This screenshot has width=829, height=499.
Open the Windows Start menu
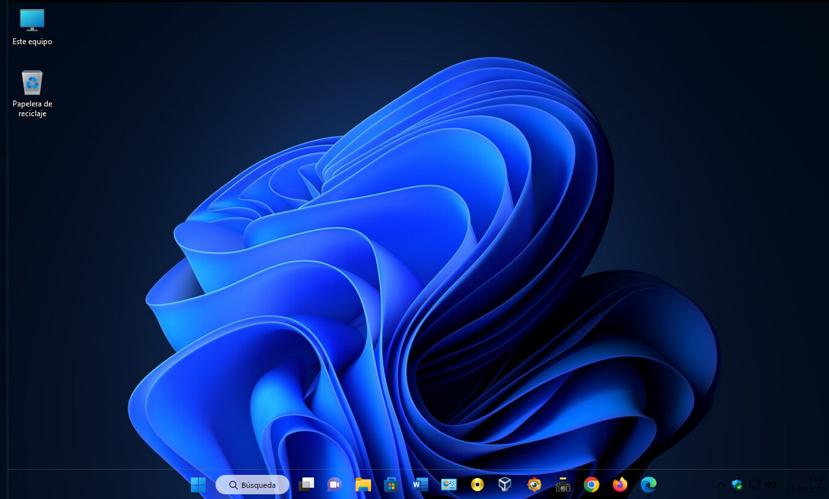tap(198, 484)
